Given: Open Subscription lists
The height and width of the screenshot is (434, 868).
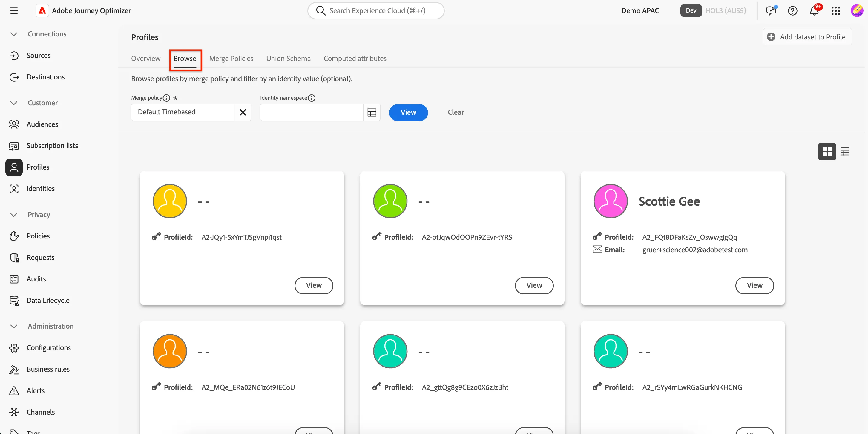Looking at the screenshot, I should [x=52, y=145].
